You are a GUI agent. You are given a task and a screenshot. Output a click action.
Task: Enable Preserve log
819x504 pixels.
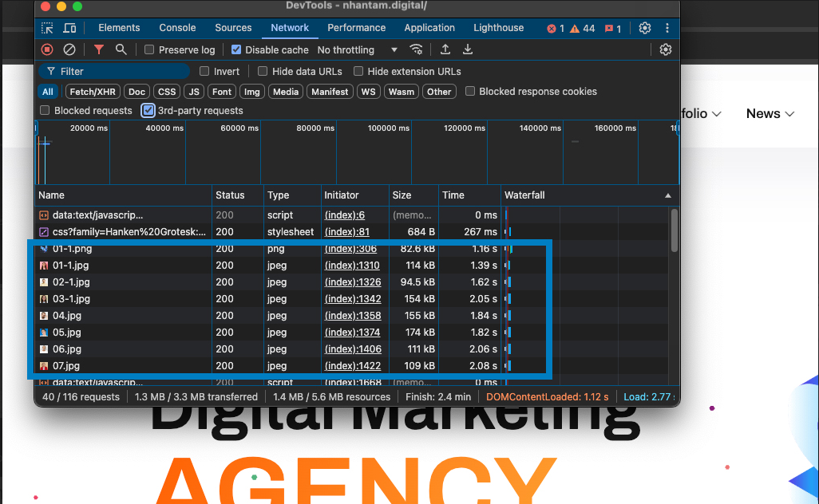point(148,49)
